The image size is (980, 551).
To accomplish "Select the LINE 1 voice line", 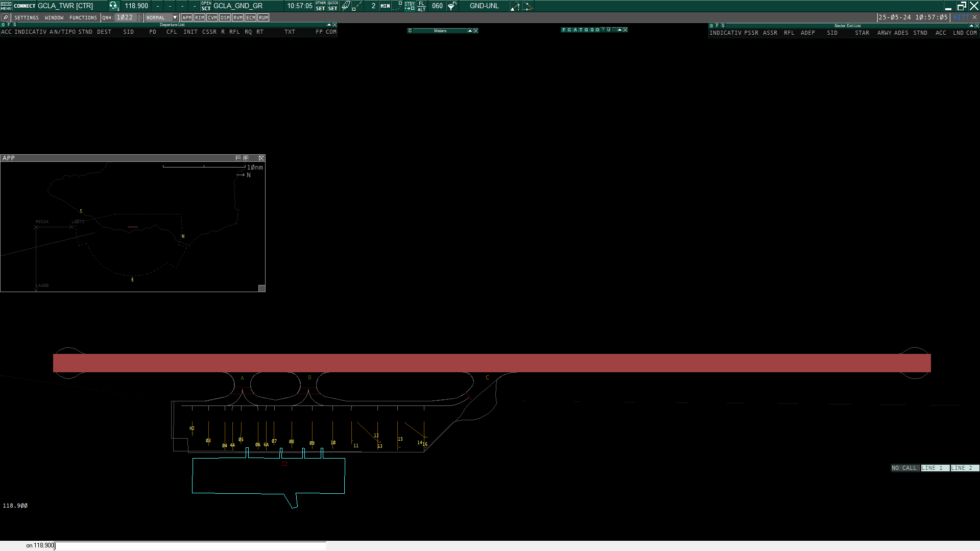I will pos(935,468).
